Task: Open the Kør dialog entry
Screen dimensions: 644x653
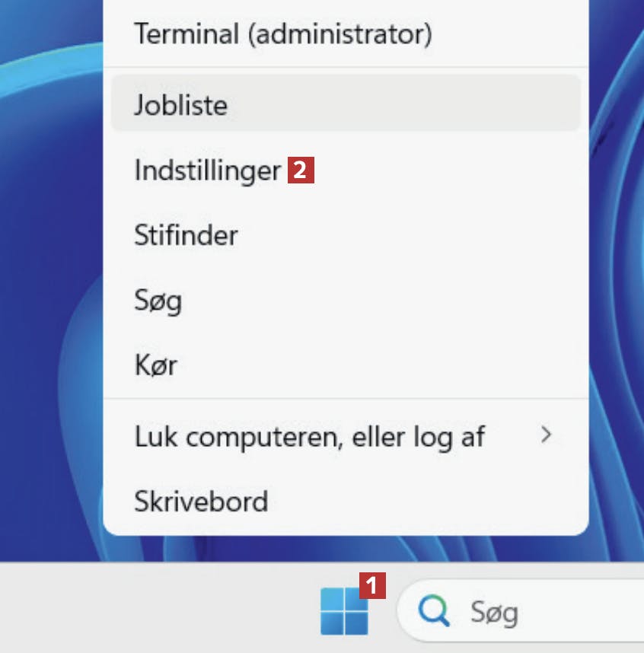Action: coord(346,365)
